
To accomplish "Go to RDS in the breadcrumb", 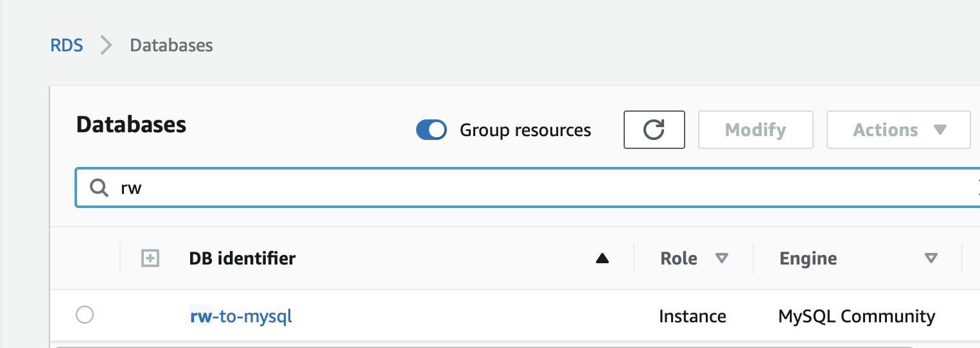I will coord(67,46).
